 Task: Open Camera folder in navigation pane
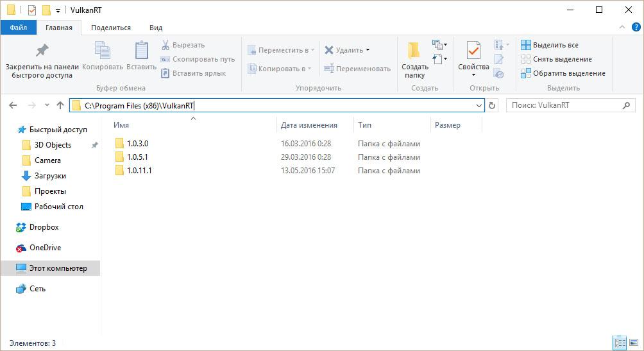click(47, 160)
